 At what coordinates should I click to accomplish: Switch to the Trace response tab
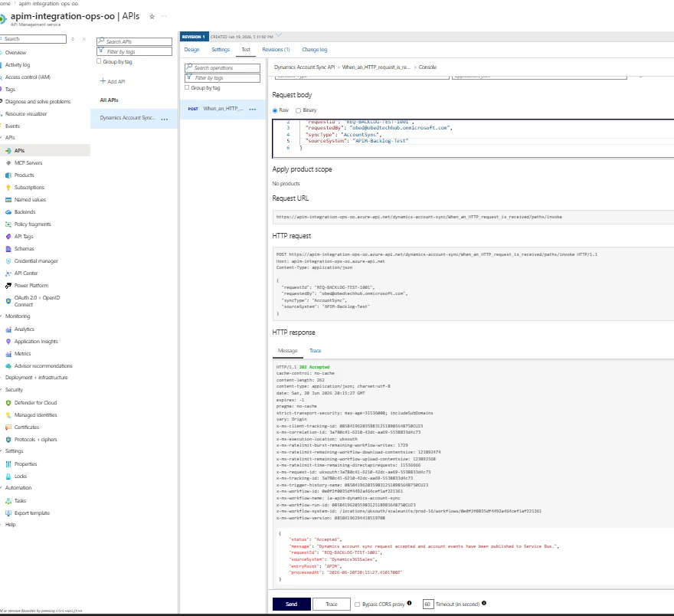315,351
